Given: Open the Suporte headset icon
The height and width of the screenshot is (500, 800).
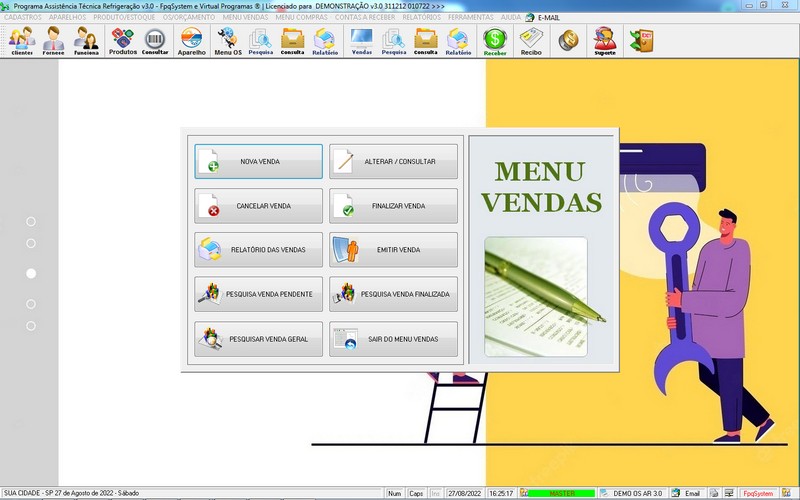Looking at the screenshot, I should (605, 41).
